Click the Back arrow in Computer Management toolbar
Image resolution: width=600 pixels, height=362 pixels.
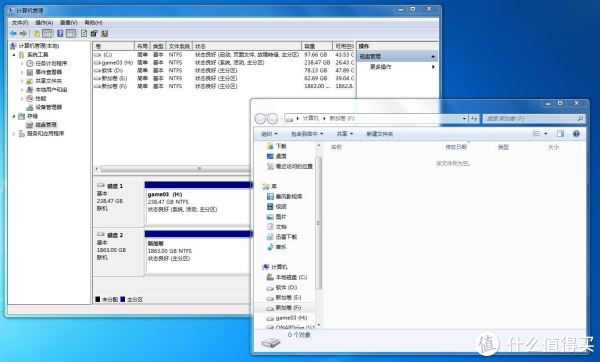click(13, 34)
